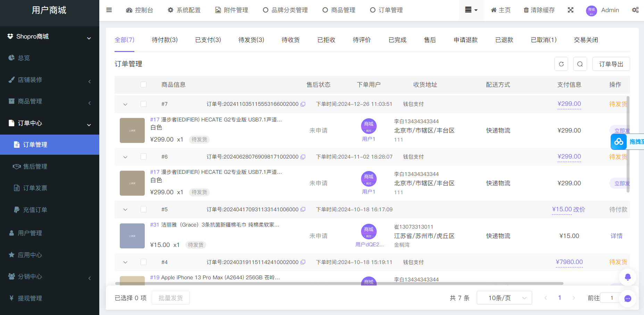
Task: Open the 已取消(1) orders tab
Action: pos(543,40)
